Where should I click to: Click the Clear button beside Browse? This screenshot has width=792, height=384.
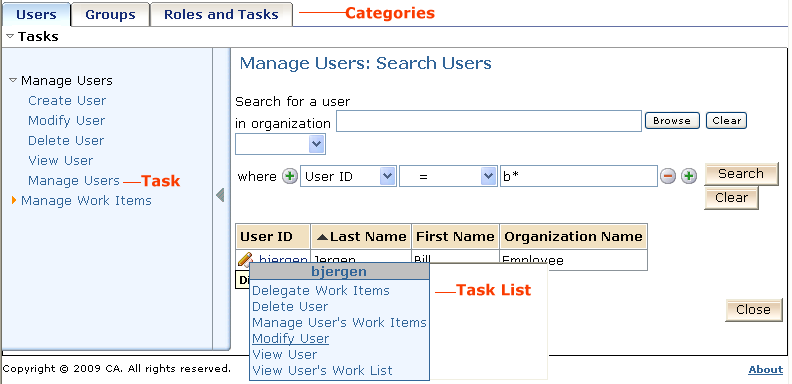click(726, 121)
